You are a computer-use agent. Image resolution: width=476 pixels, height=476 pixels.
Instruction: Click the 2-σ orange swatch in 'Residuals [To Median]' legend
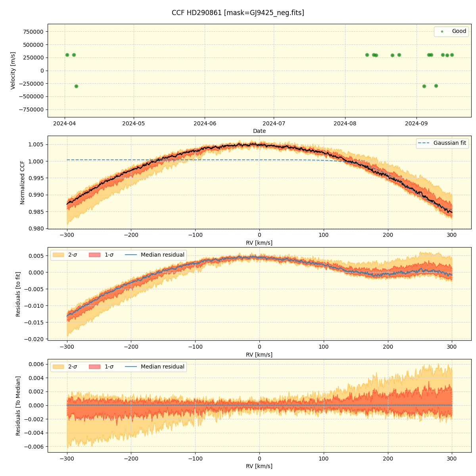click(58, 367)
